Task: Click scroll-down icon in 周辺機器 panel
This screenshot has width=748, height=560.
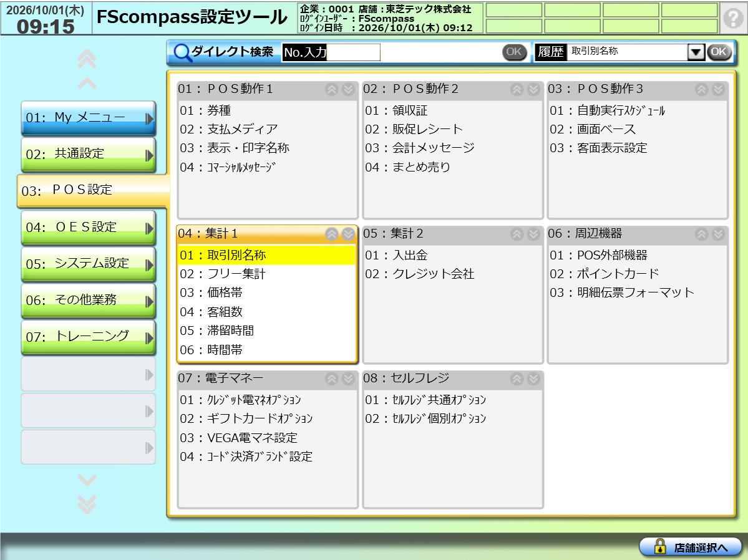Action: point(719,234)
